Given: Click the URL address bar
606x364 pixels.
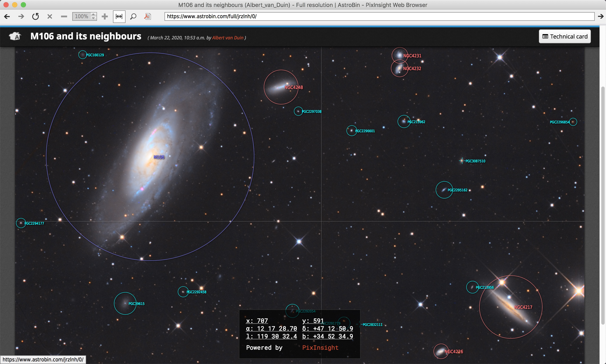Looking at the screenshot, I should click(379, 16).
